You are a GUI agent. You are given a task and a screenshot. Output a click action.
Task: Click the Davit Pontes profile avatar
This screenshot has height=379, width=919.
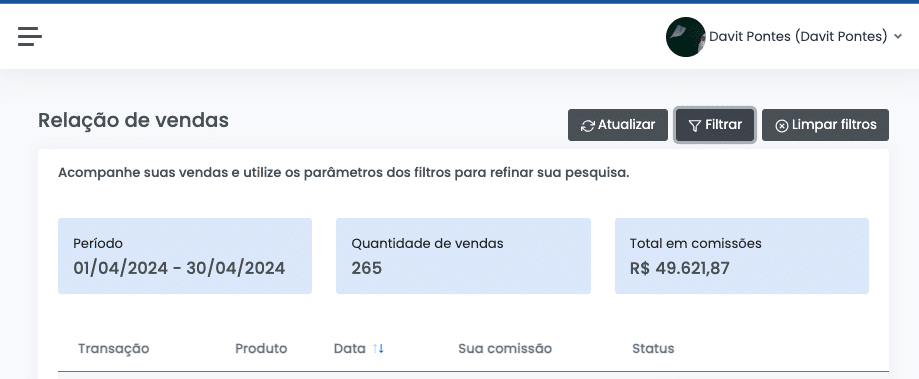[x=685, y=37]
